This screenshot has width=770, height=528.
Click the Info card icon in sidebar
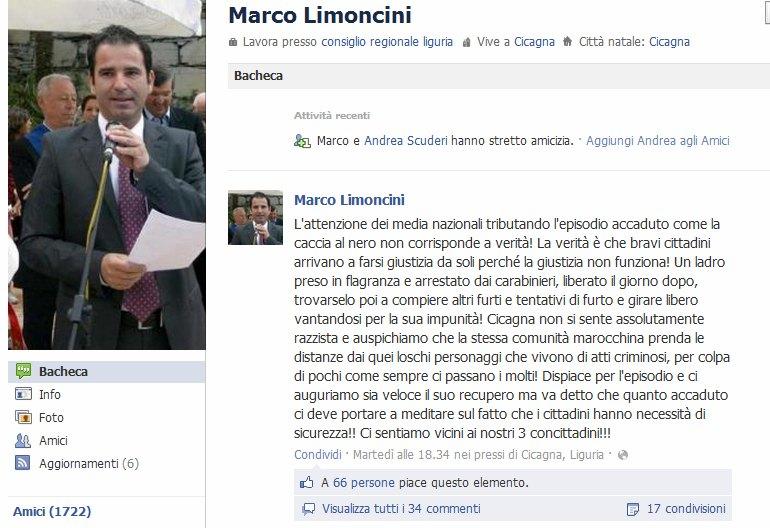point(23,394)
